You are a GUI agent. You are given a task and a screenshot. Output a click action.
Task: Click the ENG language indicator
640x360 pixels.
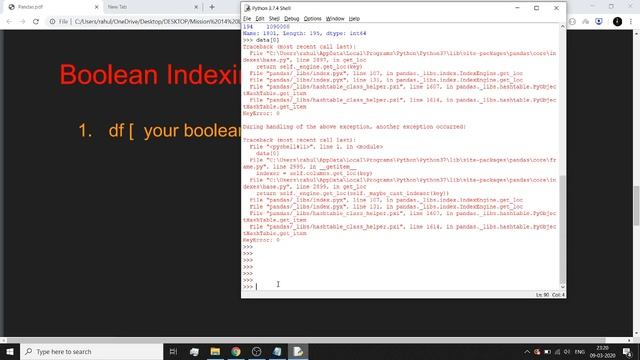(580, 351)
